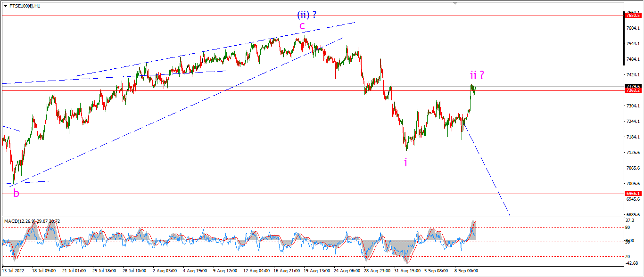Select the 7650.5 price level tag
The width and height of the screenshot is (644, 277).
coord(632,16)
